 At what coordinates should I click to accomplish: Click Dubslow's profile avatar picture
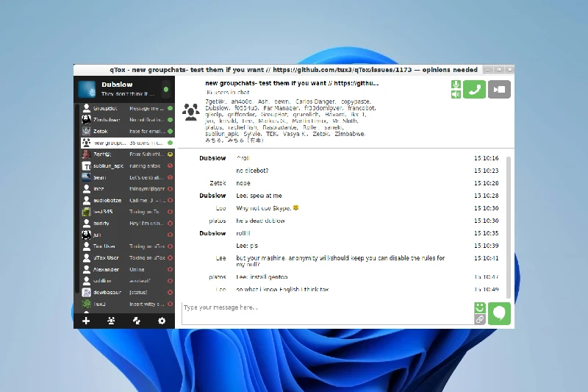(x=87, y=89)
